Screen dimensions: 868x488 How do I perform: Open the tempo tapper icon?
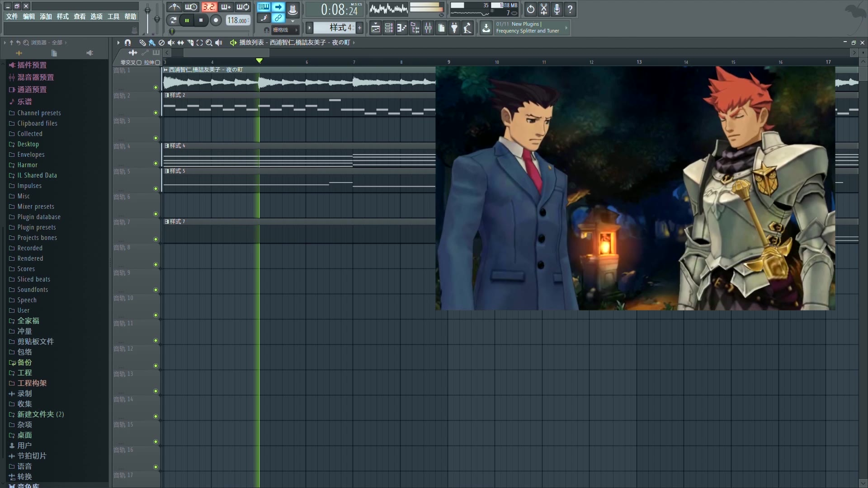tap(467, 28)
